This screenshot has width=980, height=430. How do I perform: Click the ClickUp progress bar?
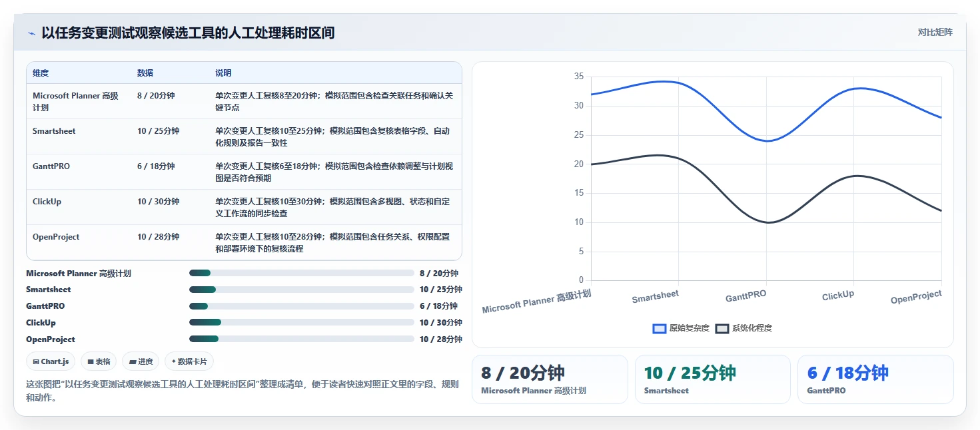[302, 323]
